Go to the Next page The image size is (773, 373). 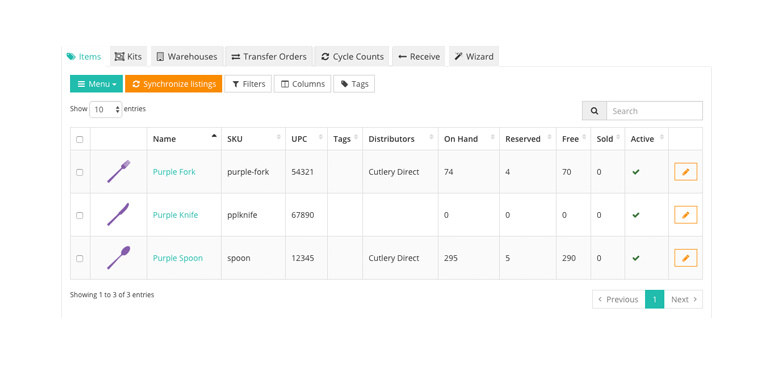683,299
